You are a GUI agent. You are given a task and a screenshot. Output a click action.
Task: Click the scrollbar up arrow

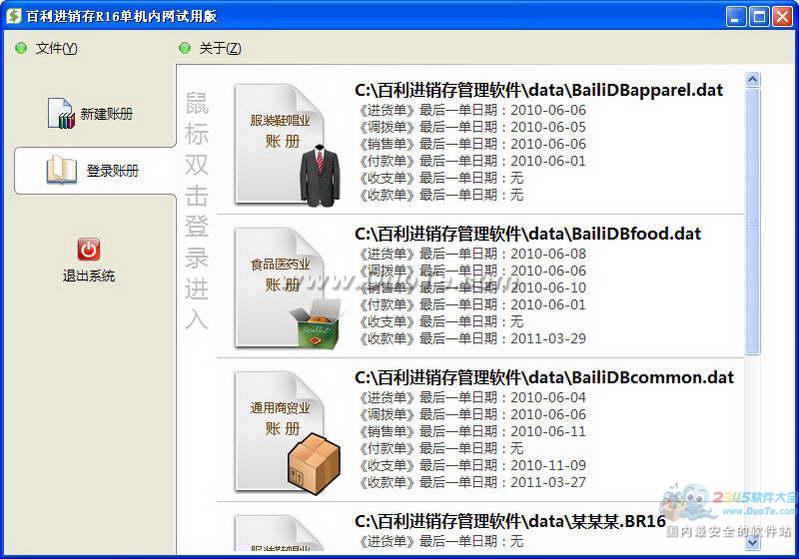tap(752, 79)
